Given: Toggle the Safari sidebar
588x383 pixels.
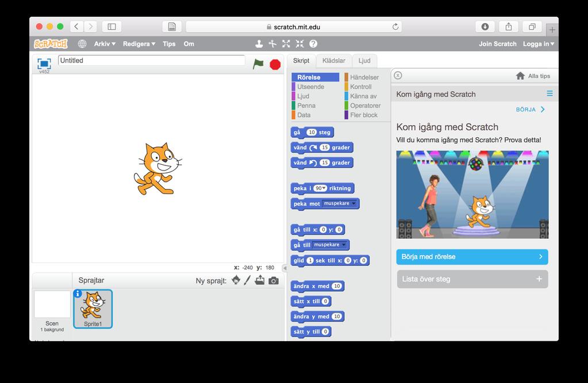Looking at the screenshot, I should (x=112, y=26).
